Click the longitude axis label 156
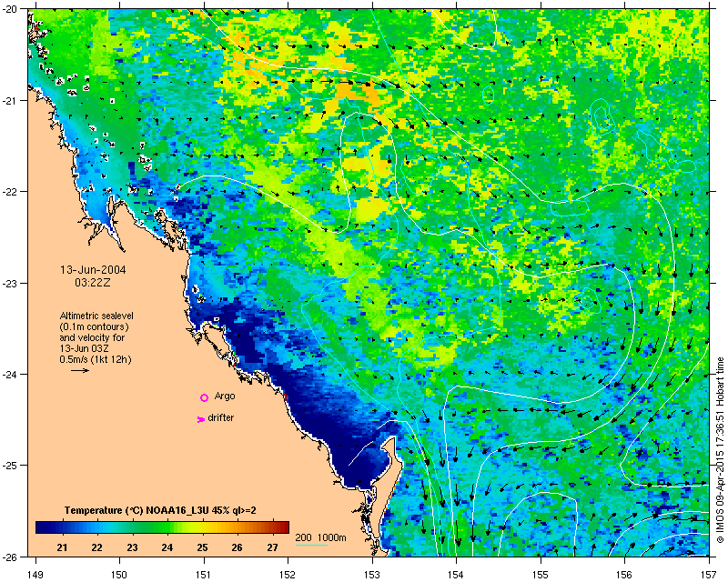 (625, 574)
